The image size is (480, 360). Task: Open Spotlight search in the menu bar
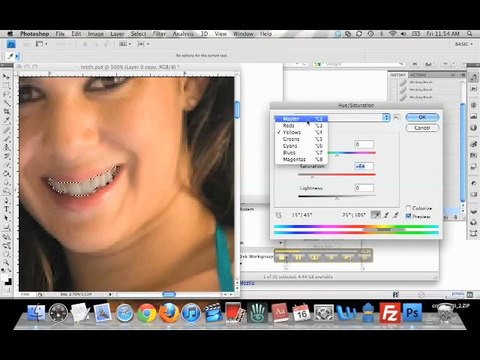pyautogui.click(x=469, y=34)
